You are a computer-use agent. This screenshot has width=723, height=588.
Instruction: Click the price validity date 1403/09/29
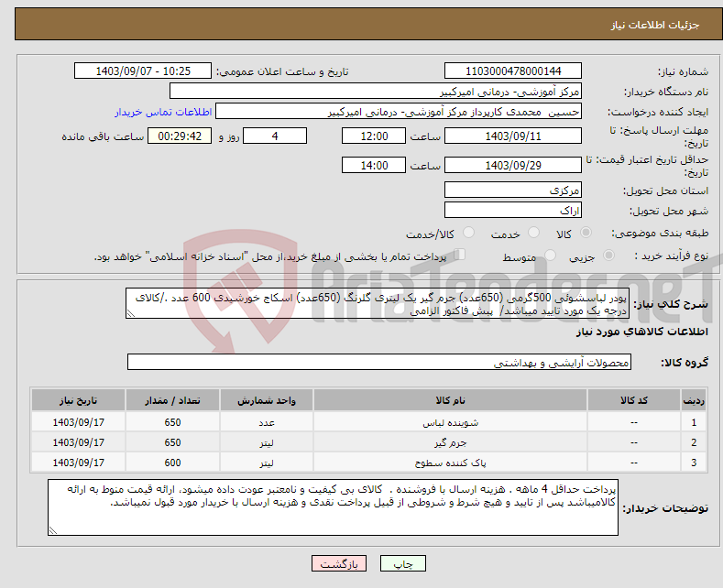tap(513, 165)
